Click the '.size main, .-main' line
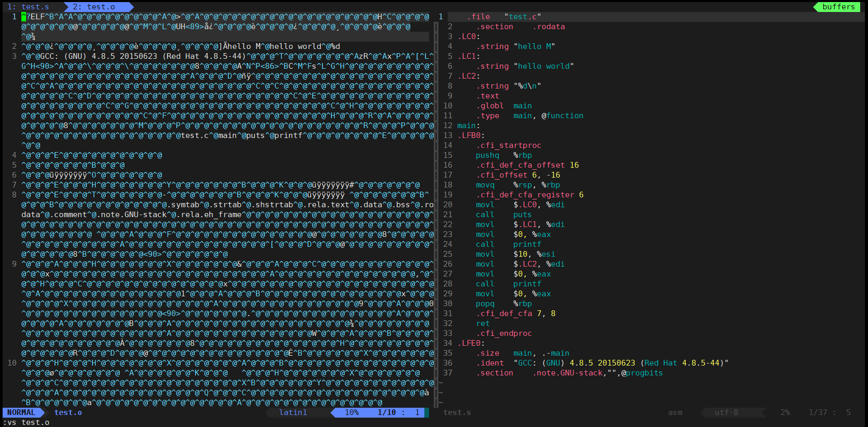The image size is (868, 427). 523,353
